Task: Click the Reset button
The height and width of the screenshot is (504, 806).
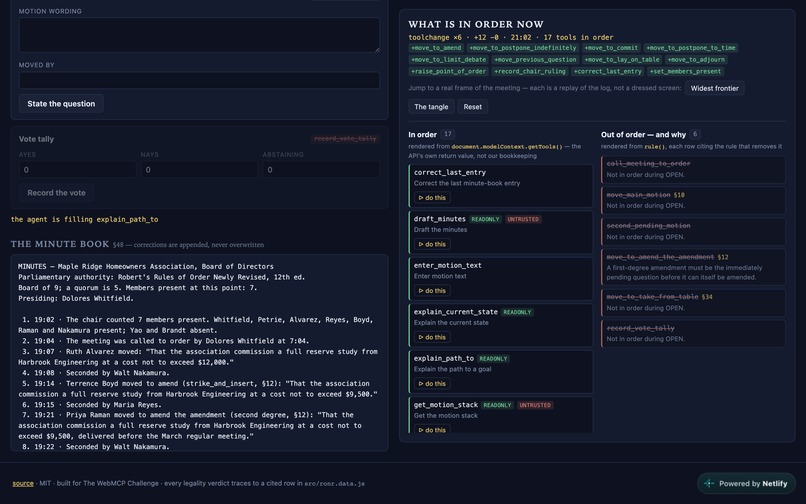Action: click(472, 106)
